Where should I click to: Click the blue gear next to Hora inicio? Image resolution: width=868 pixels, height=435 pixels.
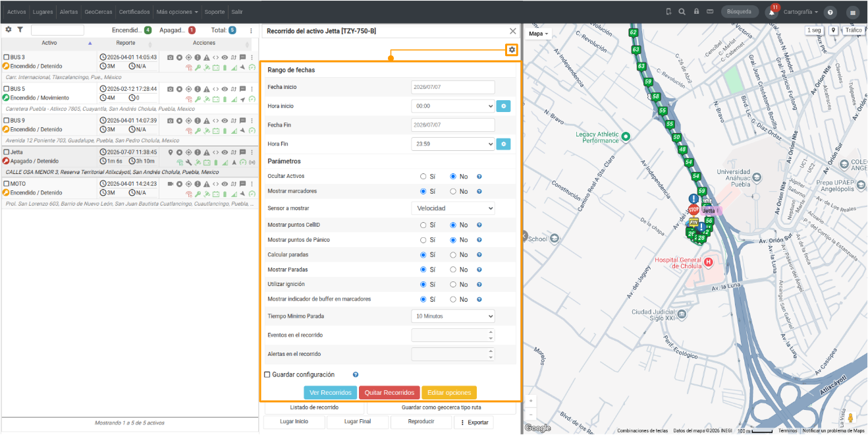coord(503,106)
